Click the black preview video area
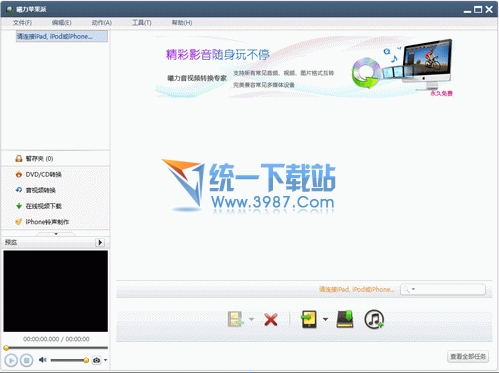 pos(56,291)
